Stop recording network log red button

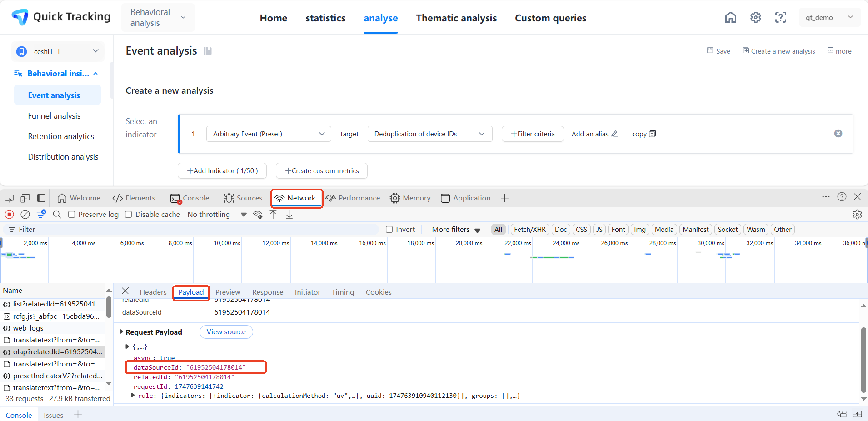[x=9, y=214]
